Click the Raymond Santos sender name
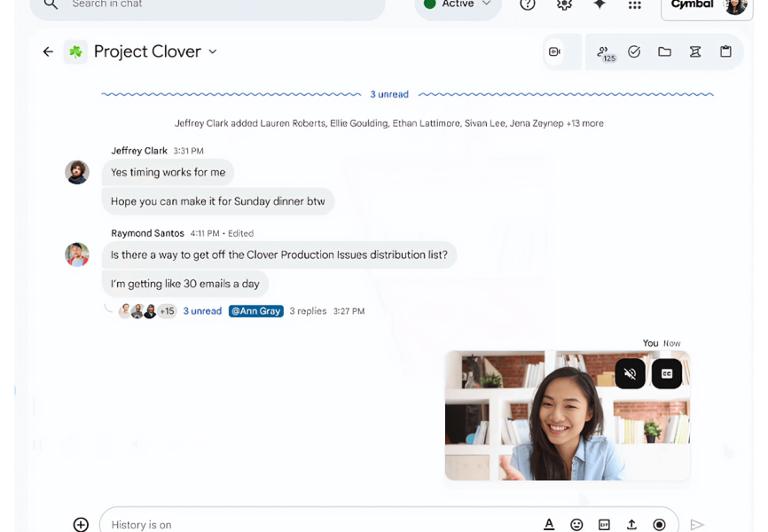The height and width of the screenshot is (532, 768). coord(147,233)
